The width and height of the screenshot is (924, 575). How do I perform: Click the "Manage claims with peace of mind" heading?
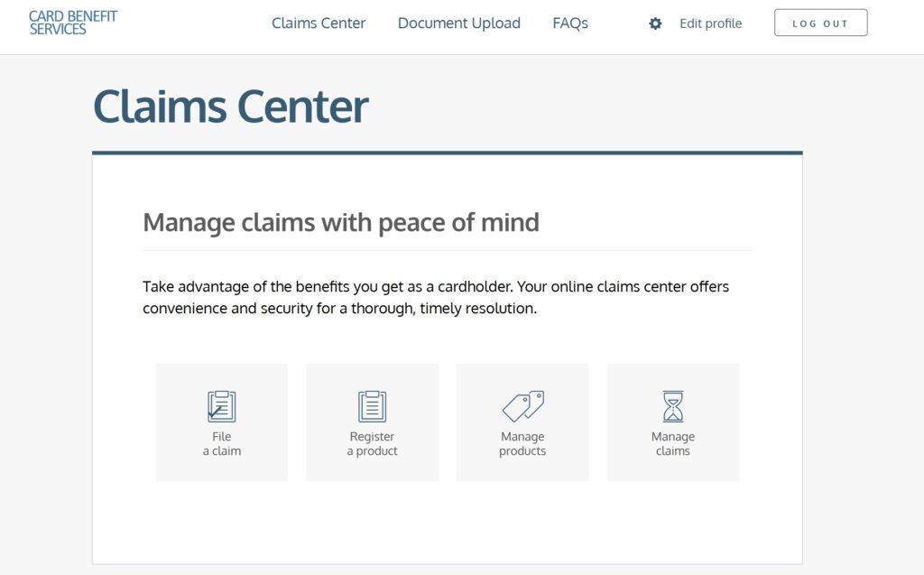click(x=341, y=222)
